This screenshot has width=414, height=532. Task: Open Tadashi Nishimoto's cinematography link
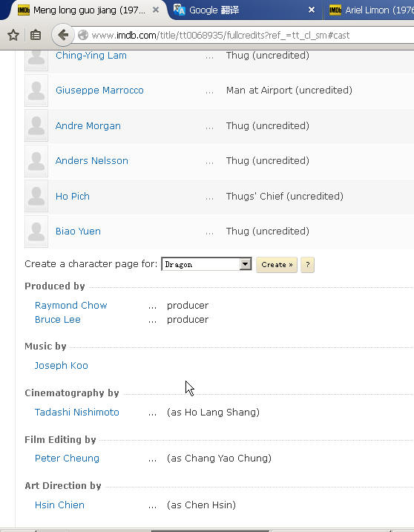pyautogui.click(x=77, y=413)
